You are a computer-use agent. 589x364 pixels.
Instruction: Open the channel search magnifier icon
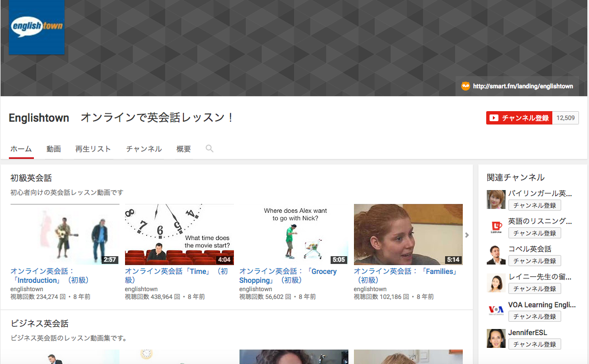point(209,149)
